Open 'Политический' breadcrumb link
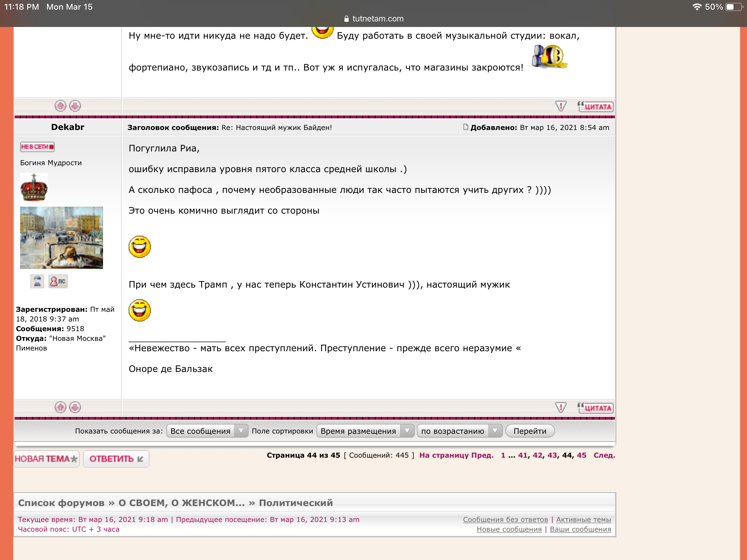The image size is (747, 560). [296, 503]
